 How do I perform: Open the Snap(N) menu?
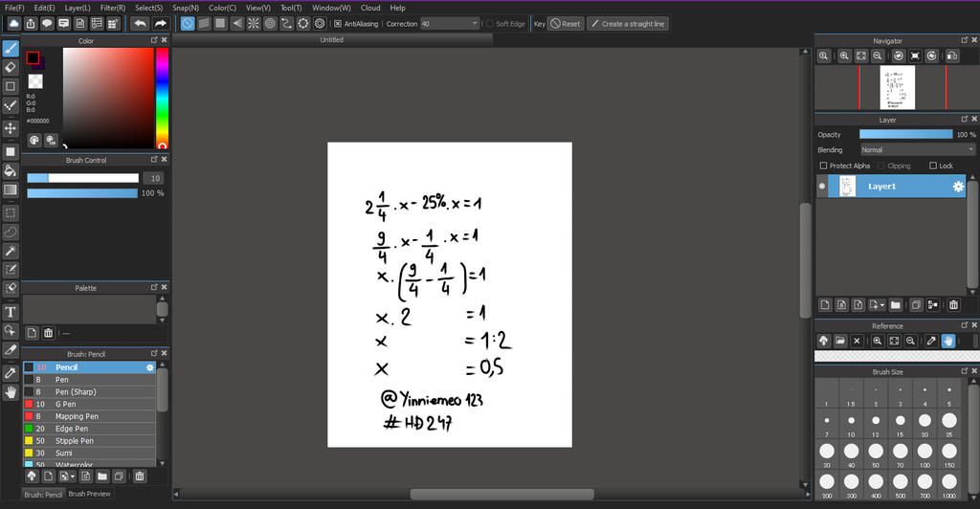(186, 8)
